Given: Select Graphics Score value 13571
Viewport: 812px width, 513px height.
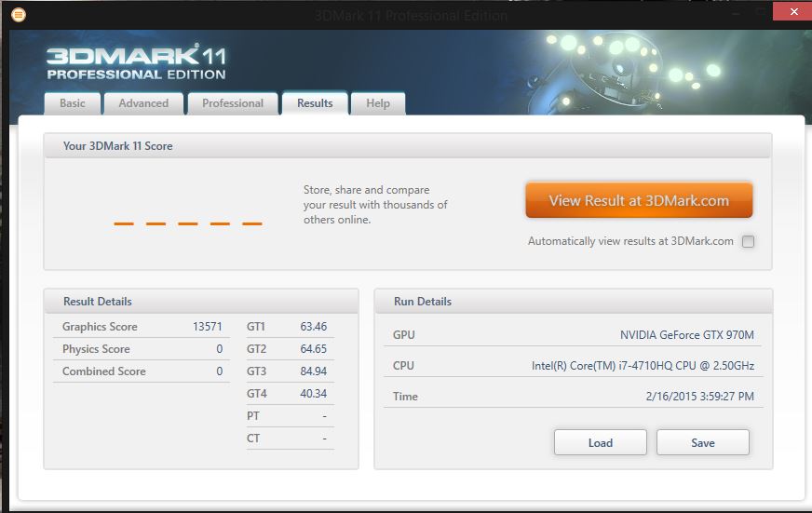Looking at the screenshot, I should pos(207,327).
